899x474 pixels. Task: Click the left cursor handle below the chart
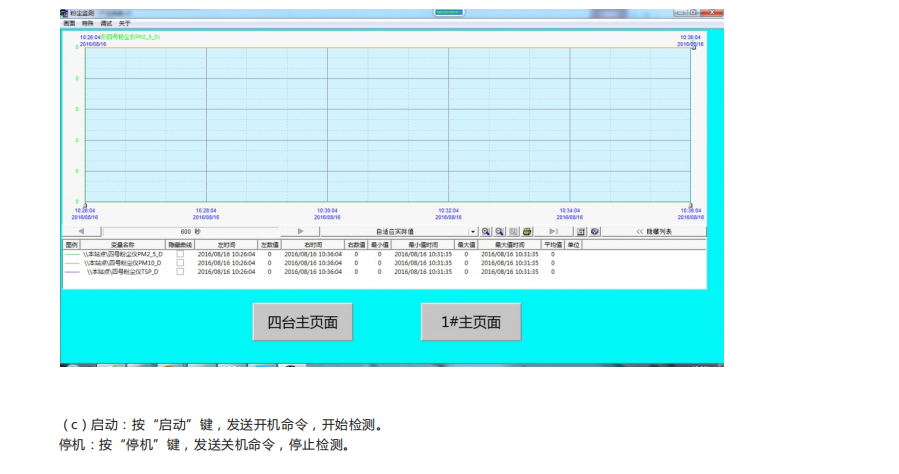pos(85,205)
